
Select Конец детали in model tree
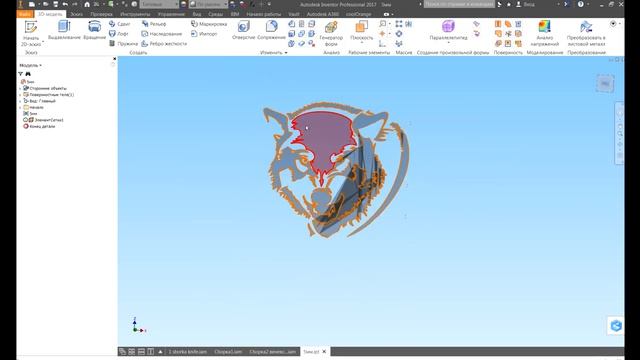39,126
